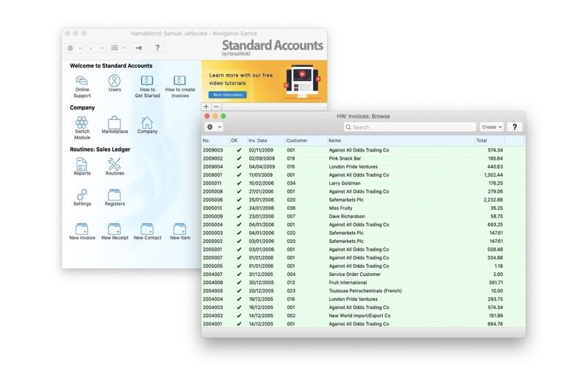
Task: Create a New Receipt shortcut
Action: (x=115, y=231)
